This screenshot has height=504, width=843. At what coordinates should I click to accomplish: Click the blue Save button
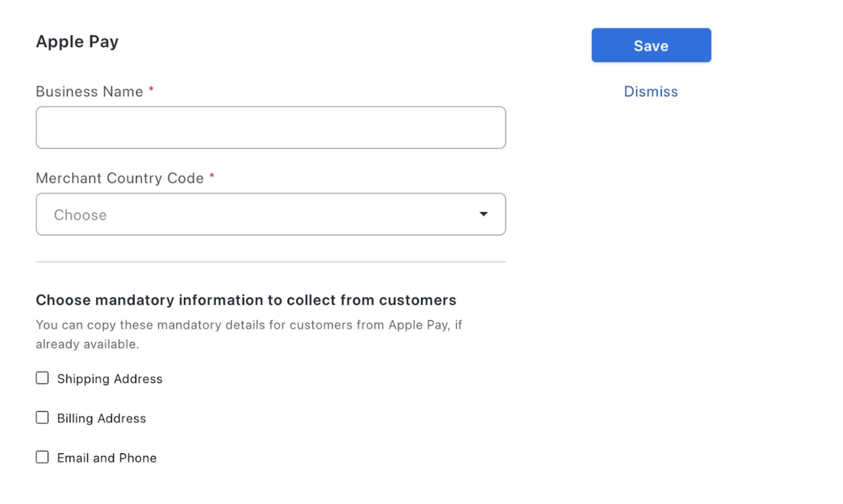coord(651,45)
